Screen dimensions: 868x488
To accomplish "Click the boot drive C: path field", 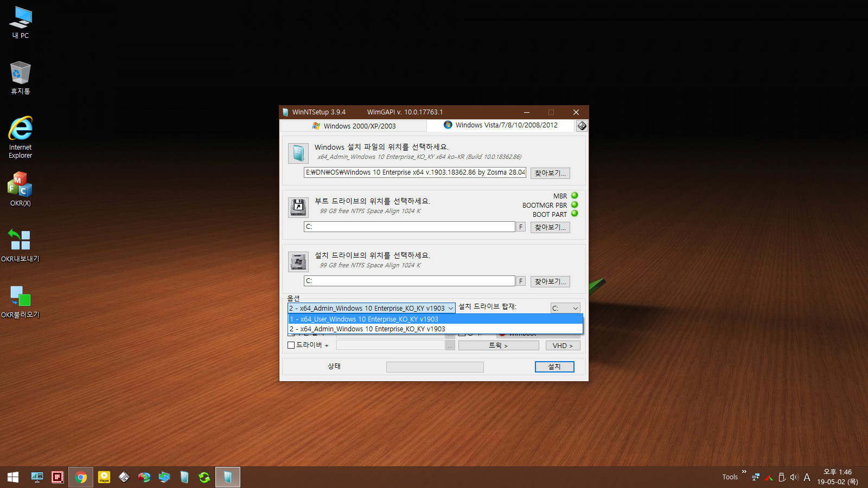I will [x=410, y=227].
